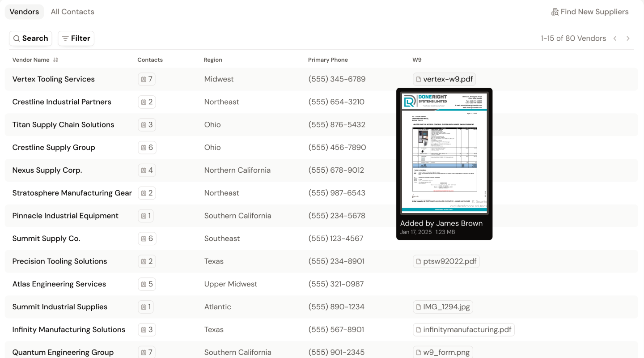Click the Northern California region cell
The height and width of the screenshot is (358, 644).
(x=237, y=170)
